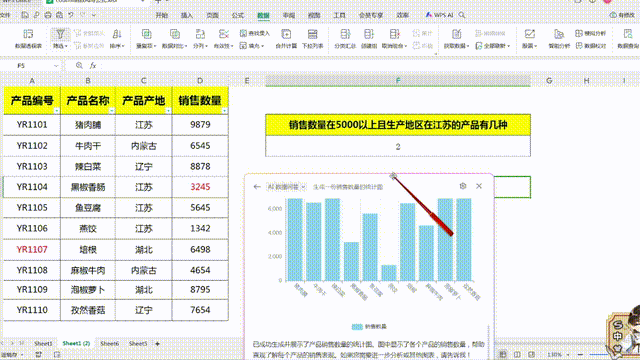Close the AI chart panel
640x360 pixels.
479,186
